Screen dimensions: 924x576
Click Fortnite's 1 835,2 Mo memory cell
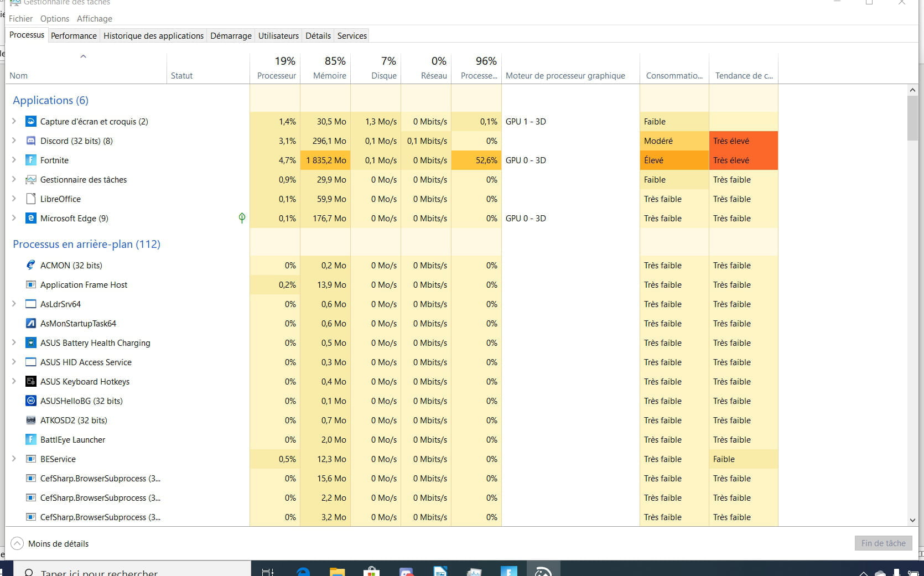[x=325, y=160]
